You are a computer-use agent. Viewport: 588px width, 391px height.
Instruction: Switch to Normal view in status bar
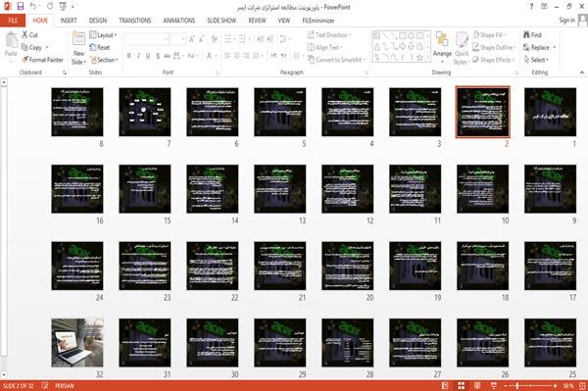445,385
